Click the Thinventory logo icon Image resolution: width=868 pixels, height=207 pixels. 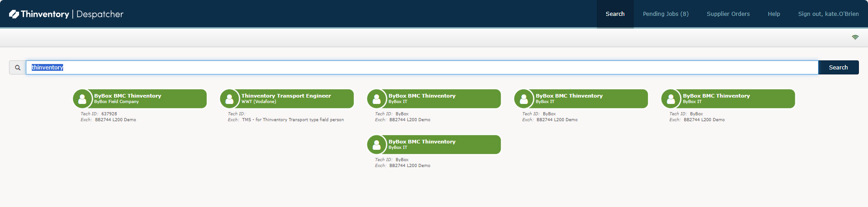14,14
